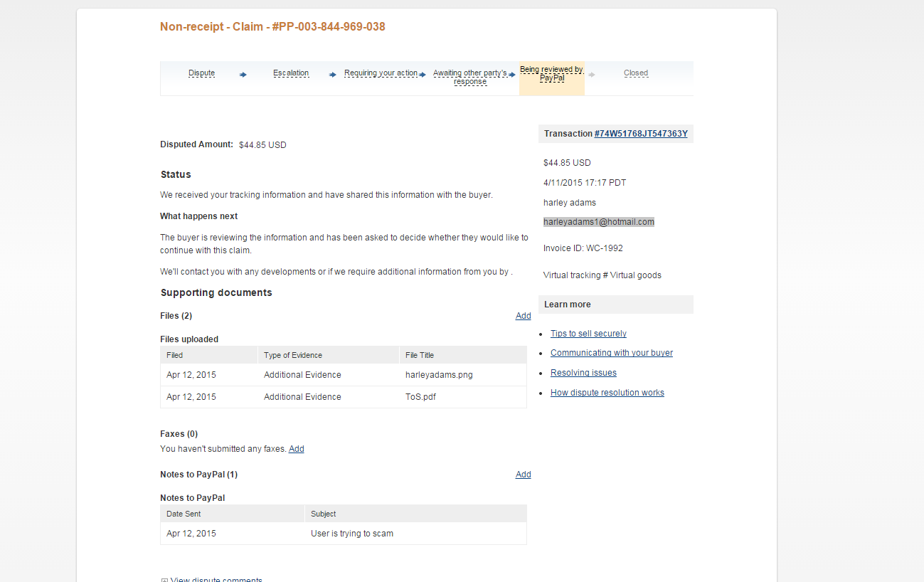The width and height of the screenshot is (924, 582).
Task: Select harleyadams.png file title
Action: [x=439, y=375]
